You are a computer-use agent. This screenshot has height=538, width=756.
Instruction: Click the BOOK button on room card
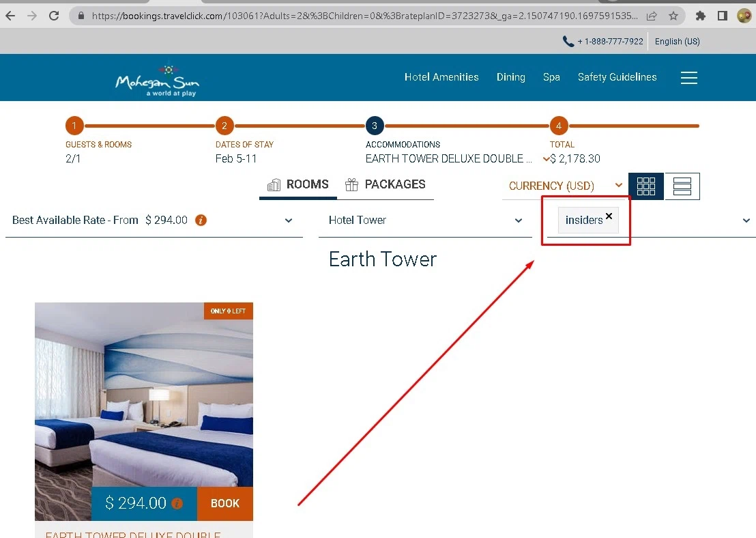coord(225,504)
